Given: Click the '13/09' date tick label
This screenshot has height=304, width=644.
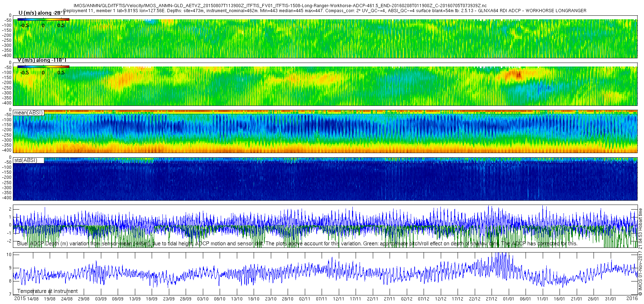Looking at the screenshot, I should [135, 299].
